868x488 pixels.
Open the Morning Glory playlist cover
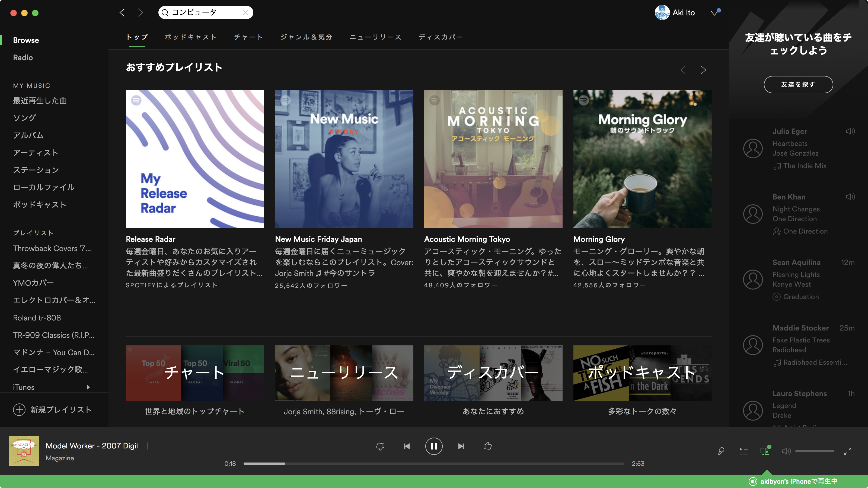click(643, 159)
